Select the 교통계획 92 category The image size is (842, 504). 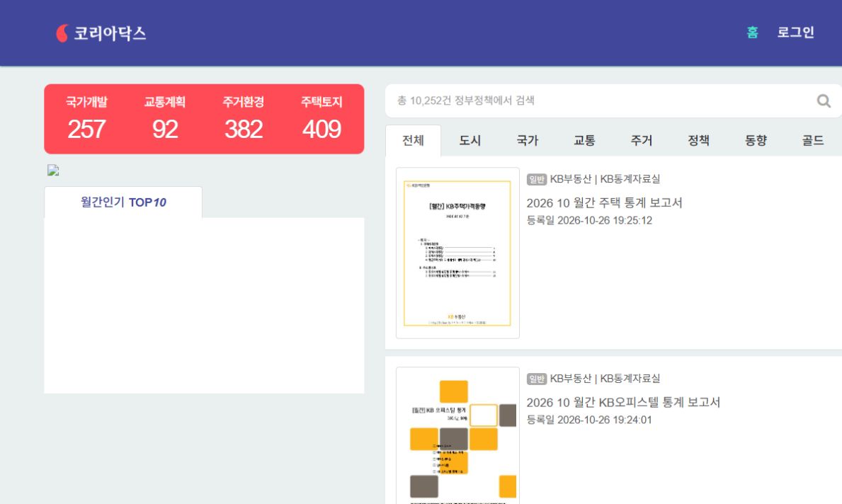point(165,119)
